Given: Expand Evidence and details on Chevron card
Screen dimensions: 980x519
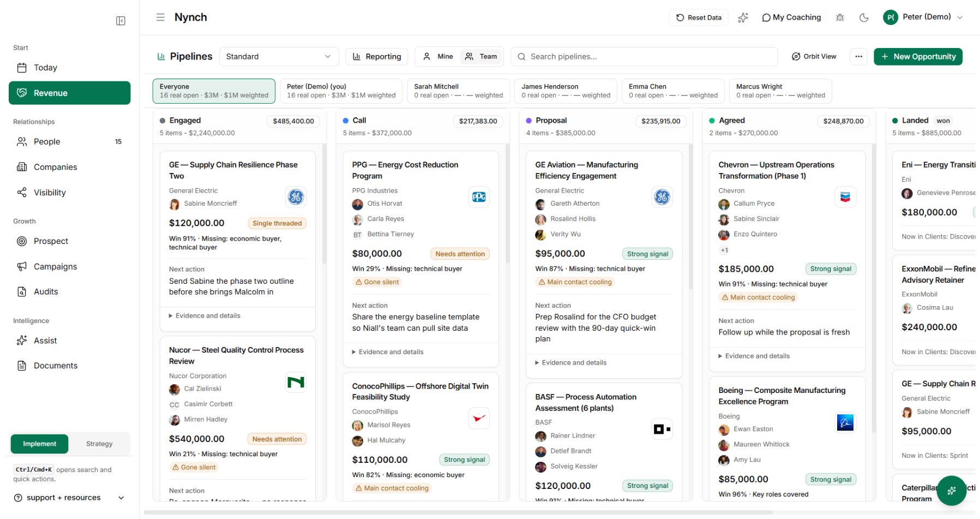Looking at the screenshot, I should pos(754,356).
